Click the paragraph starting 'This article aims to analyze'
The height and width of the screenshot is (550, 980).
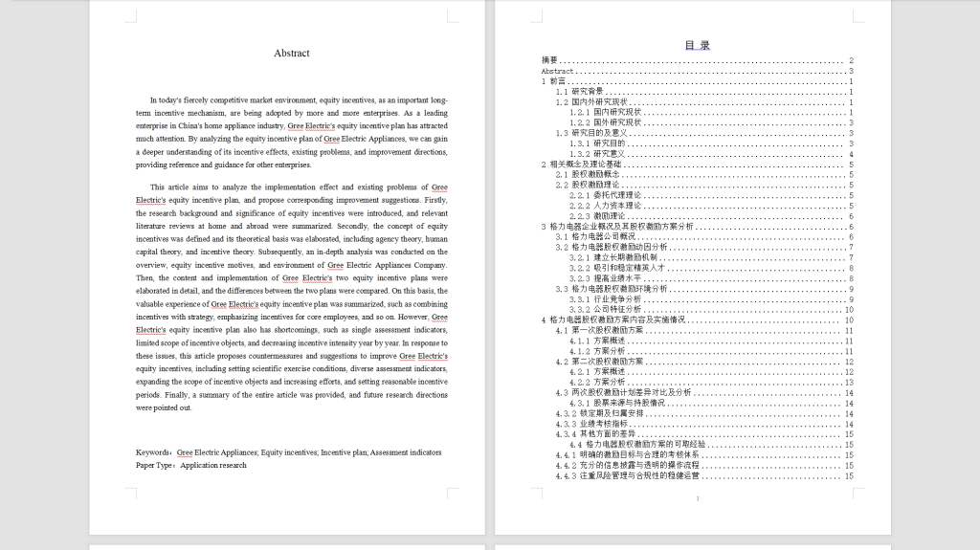[x=291, y=297]
